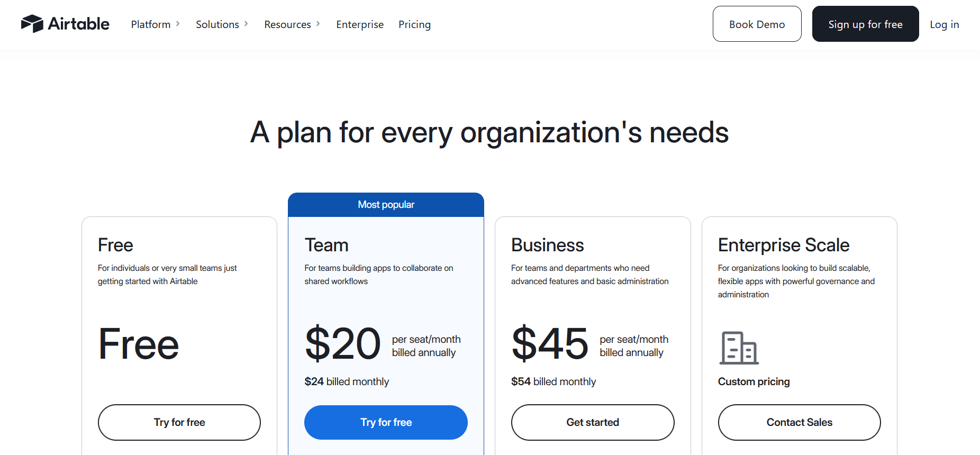Click the Enterprise Scale building icon
This screenshot has height=455, width=980.
click(739, 348)
